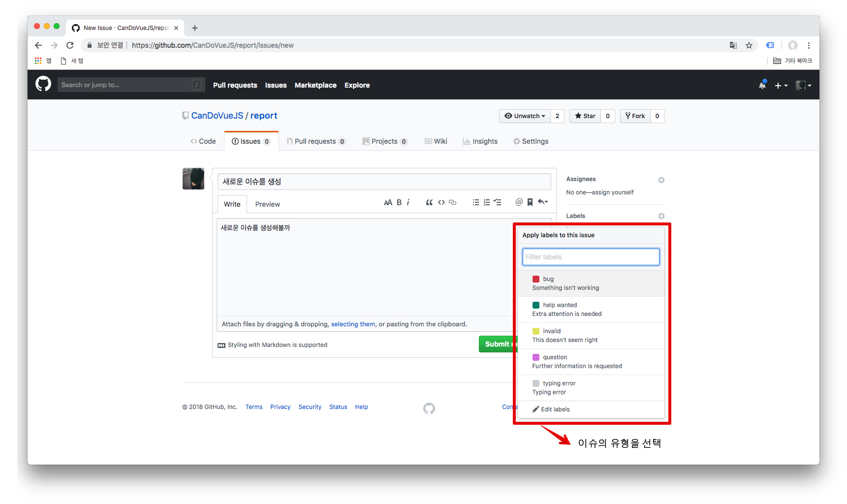Click the GitHub Octocat logo in header

[43, 84]
